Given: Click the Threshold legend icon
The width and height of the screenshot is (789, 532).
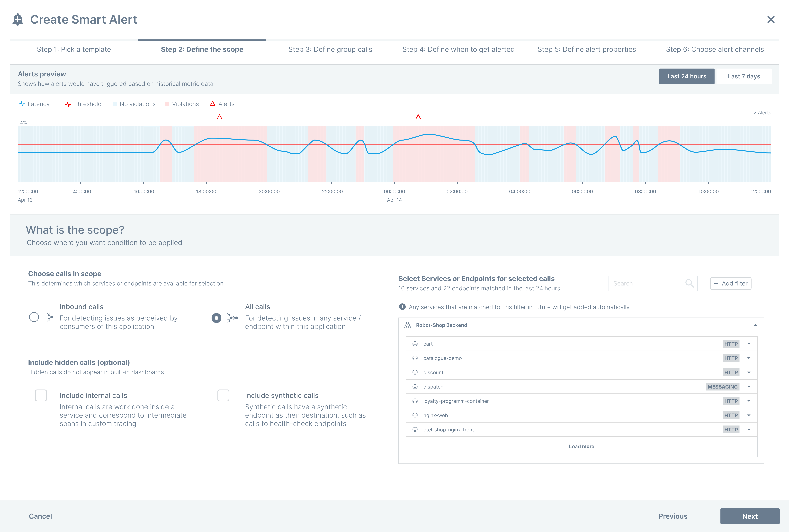Looking at the screenshot, I should [x=68, y=104].
